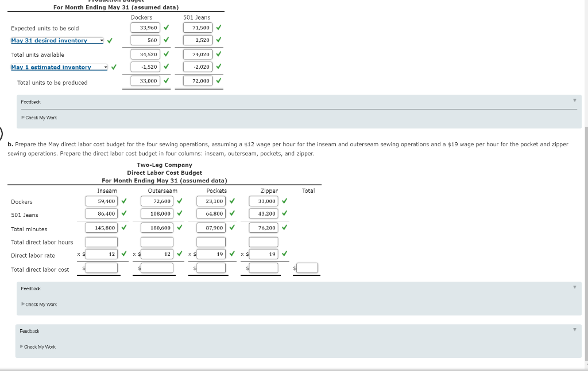Click checkmark beside 501 Jeans Zipper 43,200
Image resolution: width=588 pixels, height=378 pixels.
pyautogui.click(x=283, y=214)
